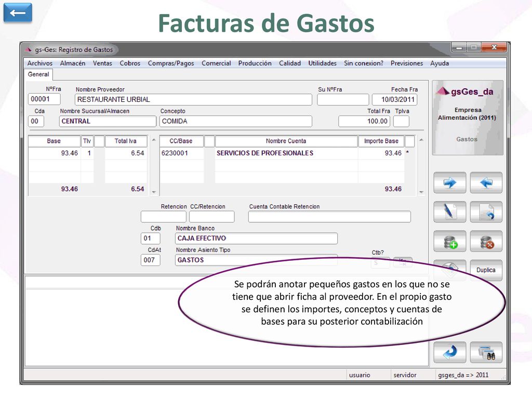Image resolution: width=532 pixels, height=399 pixels.
Task: Click the Base column header
Action: [54, 141]
